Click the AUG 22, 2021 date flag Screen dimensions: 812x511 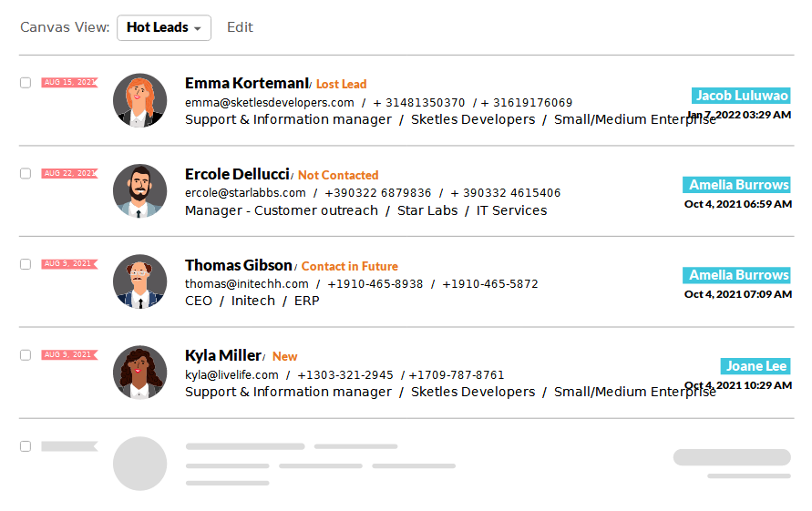69,173
